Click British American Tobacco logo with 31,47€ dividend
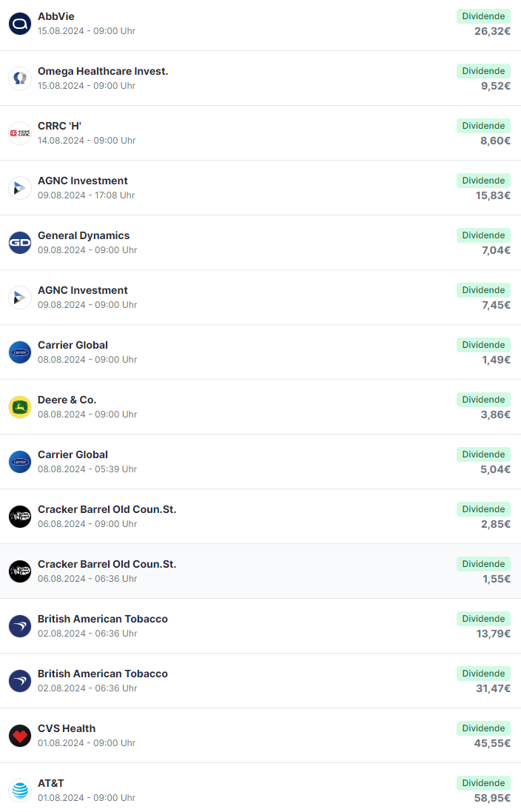The height and width of the screenshot is (812, 521). pyautogui.click(x=20, y=681)
